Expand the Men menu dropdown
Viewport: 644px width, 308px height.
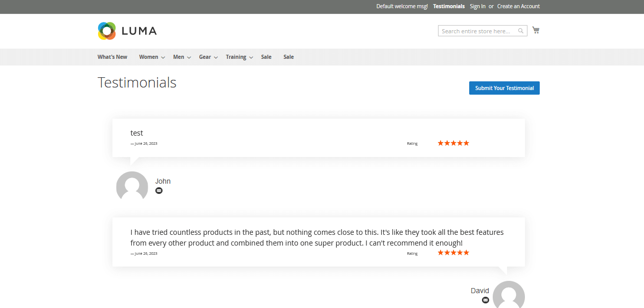pos(181,57)
